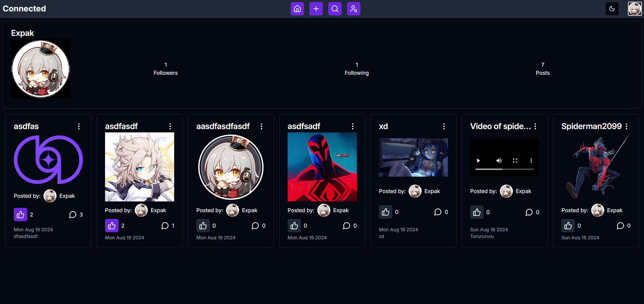The width and height of the screenshot is (644, 304).
Task: Open options menu for asdfasdf post
Action: [x=170, y=126]
